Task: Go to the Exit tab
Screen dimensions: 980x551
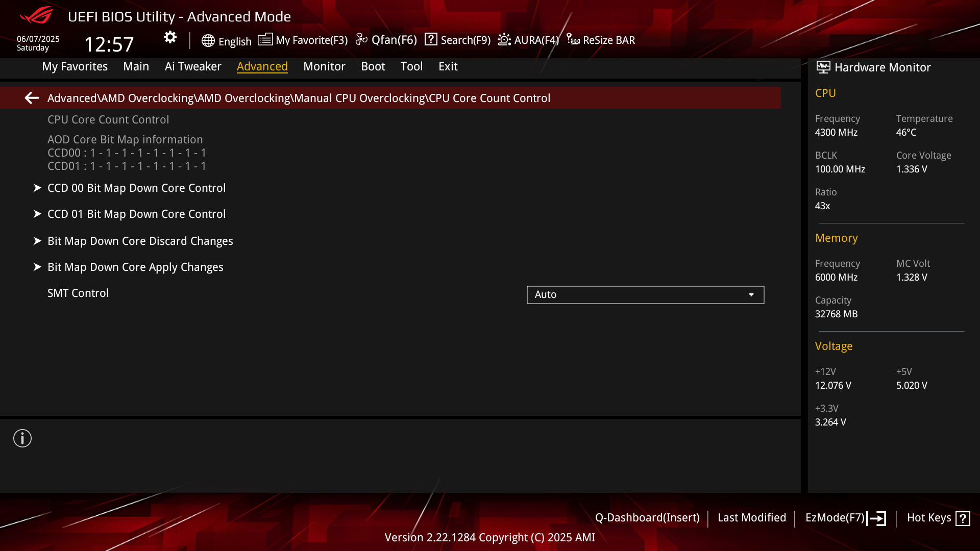Action: pos(448,66)
